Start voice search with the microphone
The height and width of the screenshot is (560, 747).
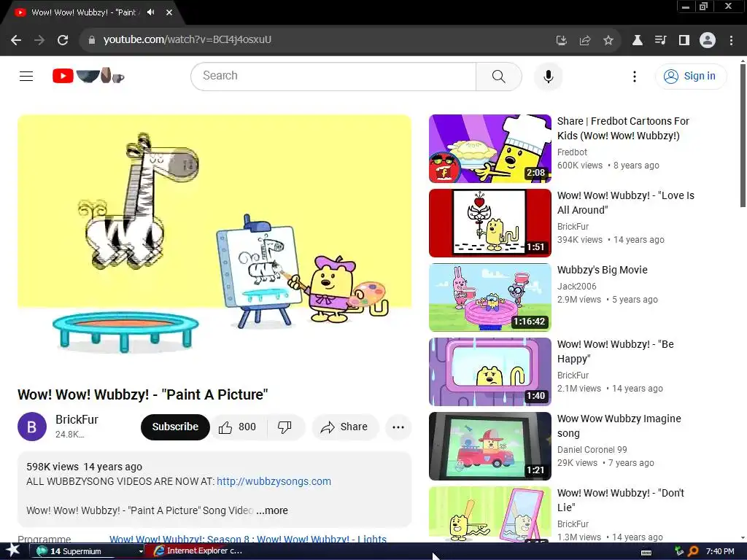[549, 76]
